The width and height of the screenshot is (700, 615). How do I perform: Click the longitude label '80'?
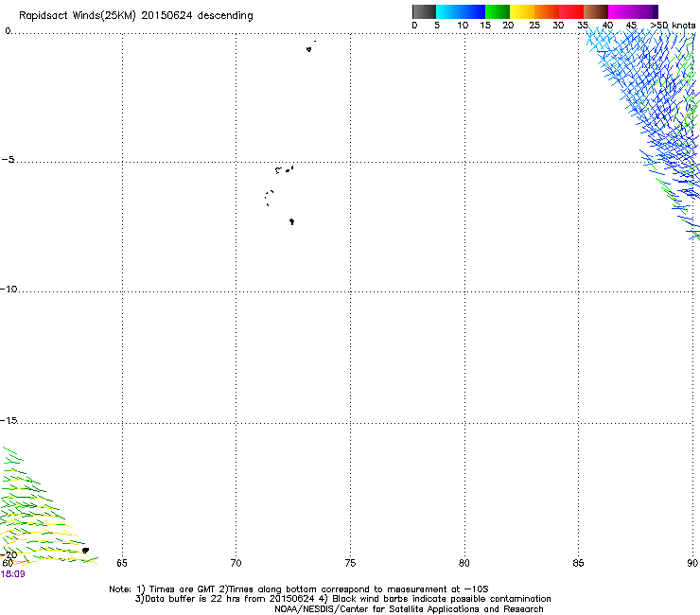(x=464, y=563)
